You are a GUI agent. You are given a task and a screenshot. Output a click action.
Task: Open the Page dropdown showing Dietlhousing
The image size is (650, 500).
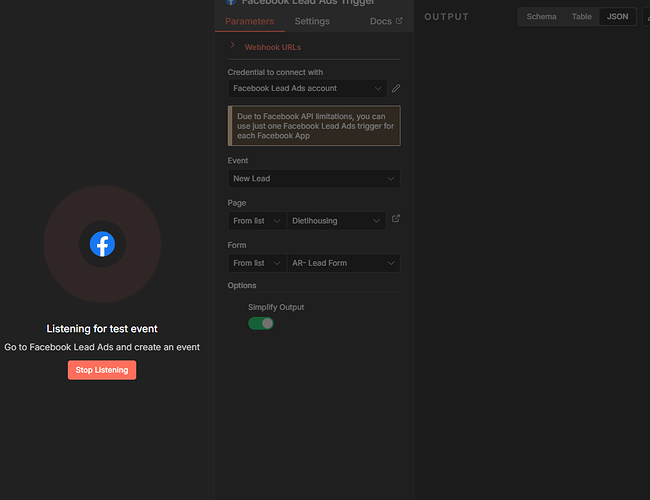tap(336, 221)
